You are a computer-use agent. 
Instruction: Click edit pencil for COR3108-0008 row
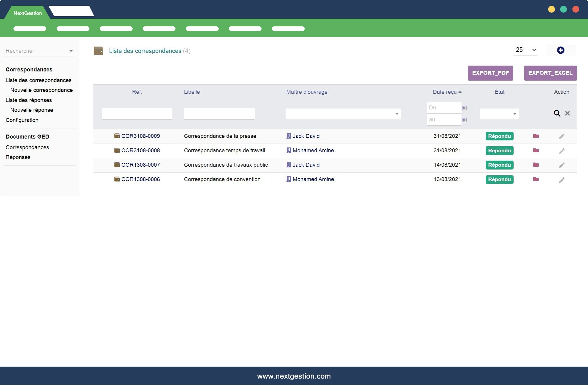click(561, 151)
